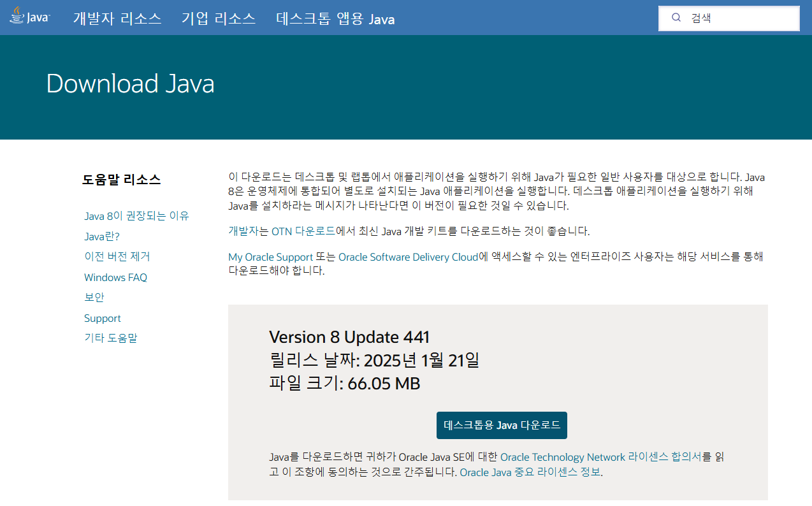The width and height of the screenshot is (812, 506).
Task: Go to 이전 버전 제거 link
Action: coord(117,257)
